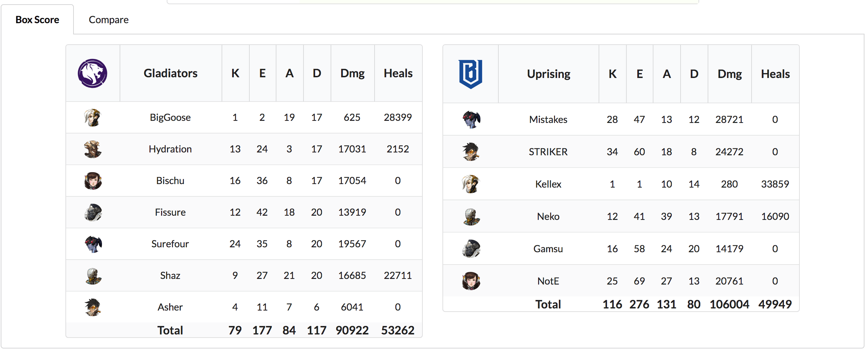This screenshot has width=868, height=352.
Task: Click the Kellex player name
Action: click(548, 184)
